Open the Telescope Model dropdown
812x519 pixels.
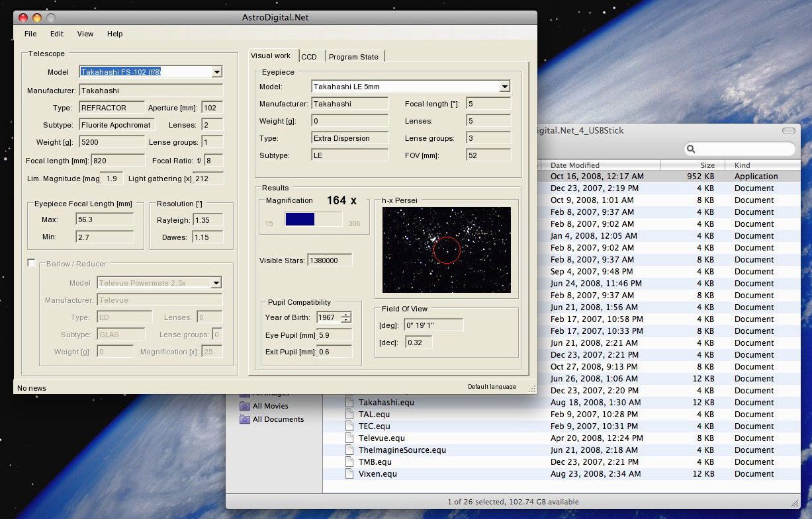(x=217, y=72)
